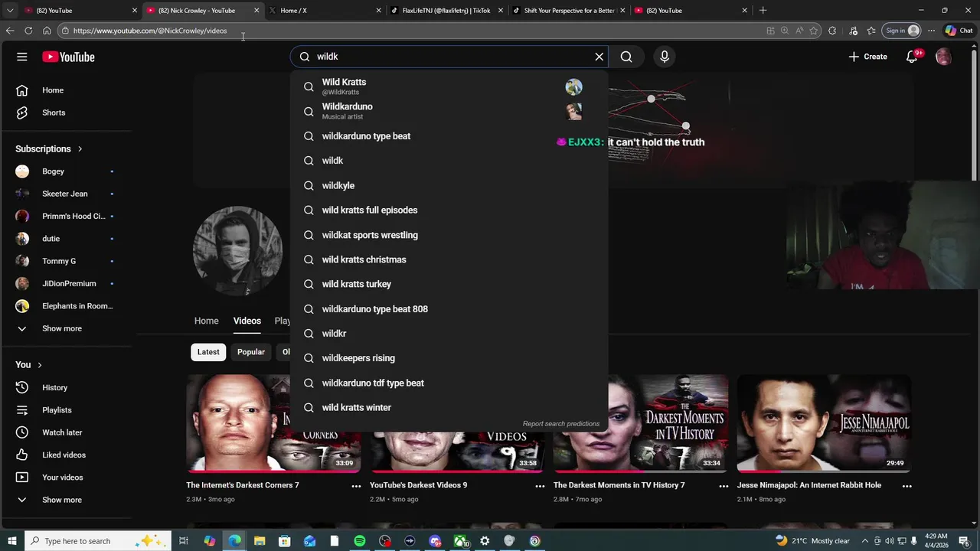
Task: Add page to favorites with the star
Action: click(814, 31)
